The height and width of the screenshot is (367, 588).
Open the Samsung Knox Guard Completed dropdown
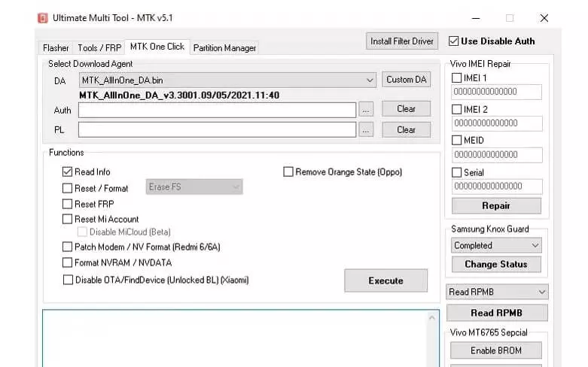[x=496, y=246]
